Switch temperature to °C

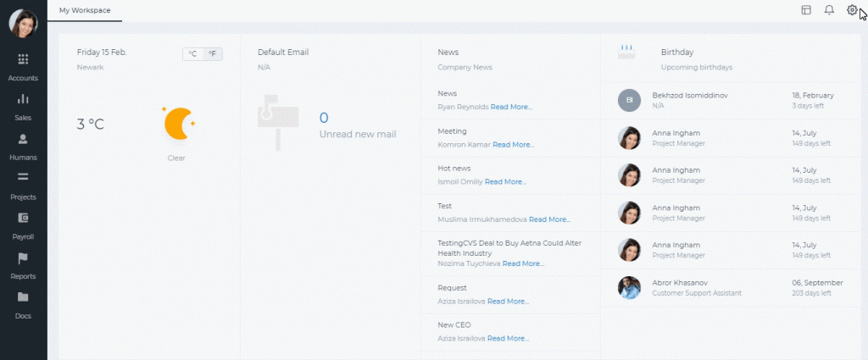click(x=192, y=53)
